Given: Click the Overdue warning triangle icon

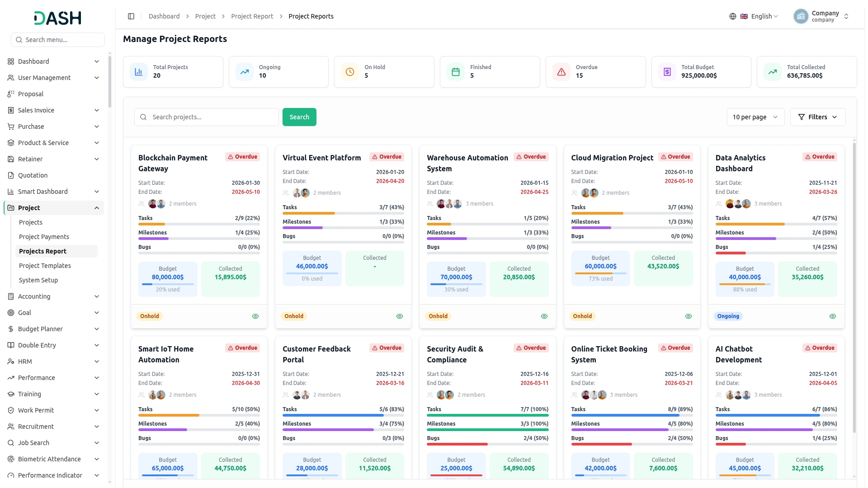Looking at the screenshot, I should [561, 72].
